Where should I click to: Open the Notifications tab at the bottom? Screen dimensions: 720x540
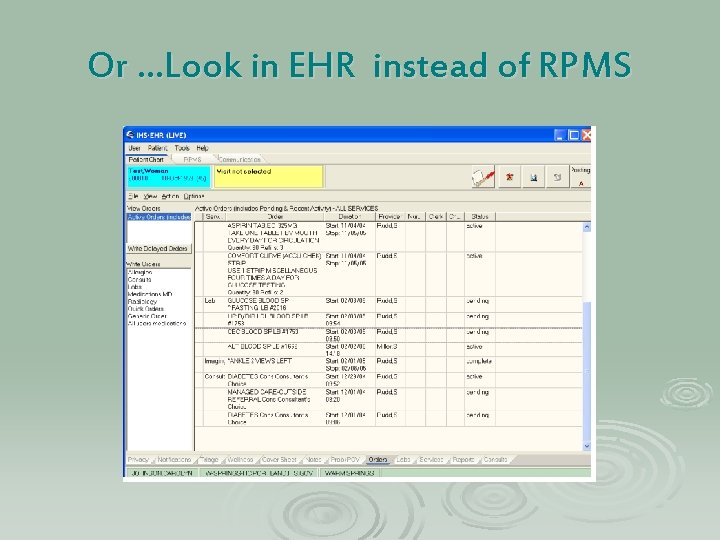point(174,459)
